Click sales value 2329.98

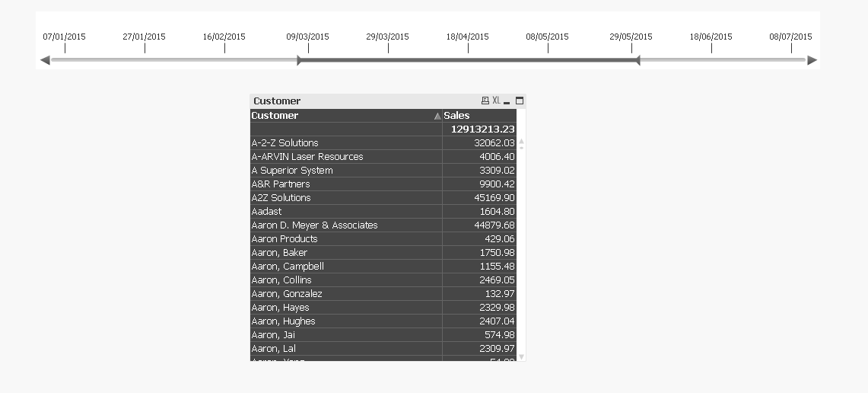coord(479,307)
